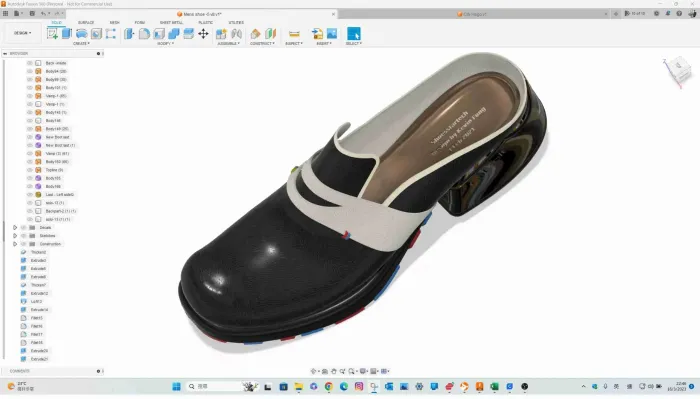Choose the Move/Copy arrows tool
The image size is (700, 399).
pos(203,33)
